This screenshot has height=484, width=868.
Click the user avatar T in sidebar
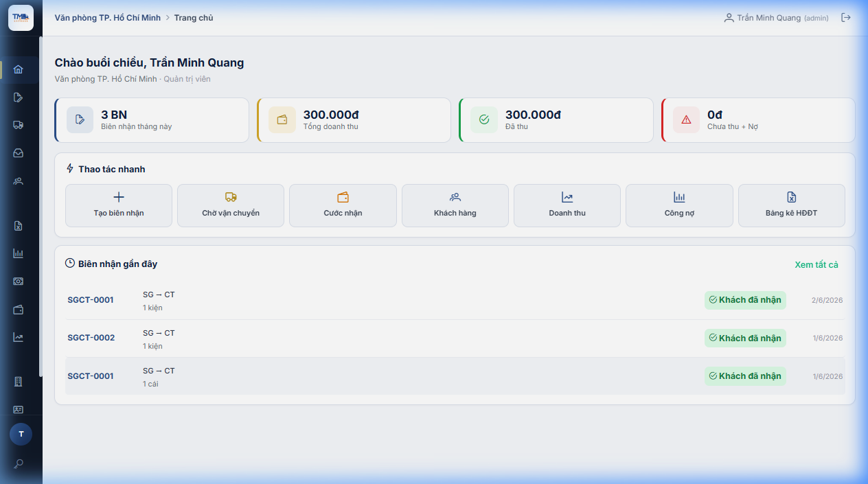(21, 434)
